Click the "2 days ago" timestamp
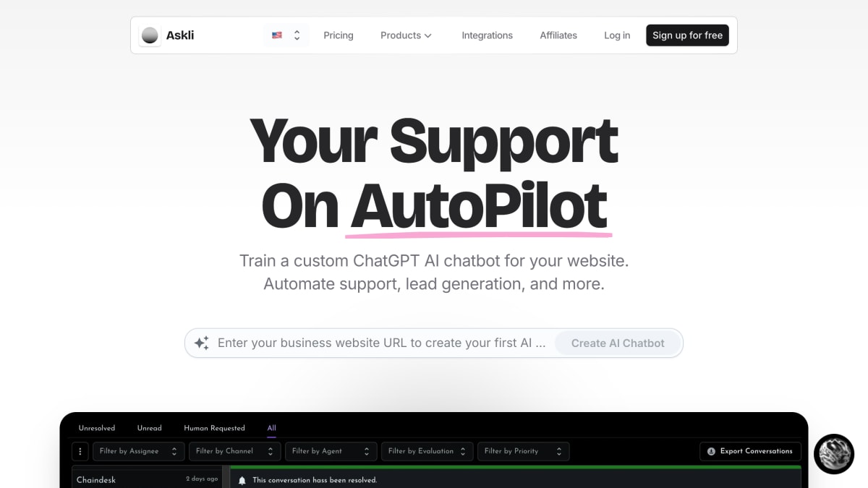This screenshot has width=868, height=488. tap(202, 479)
